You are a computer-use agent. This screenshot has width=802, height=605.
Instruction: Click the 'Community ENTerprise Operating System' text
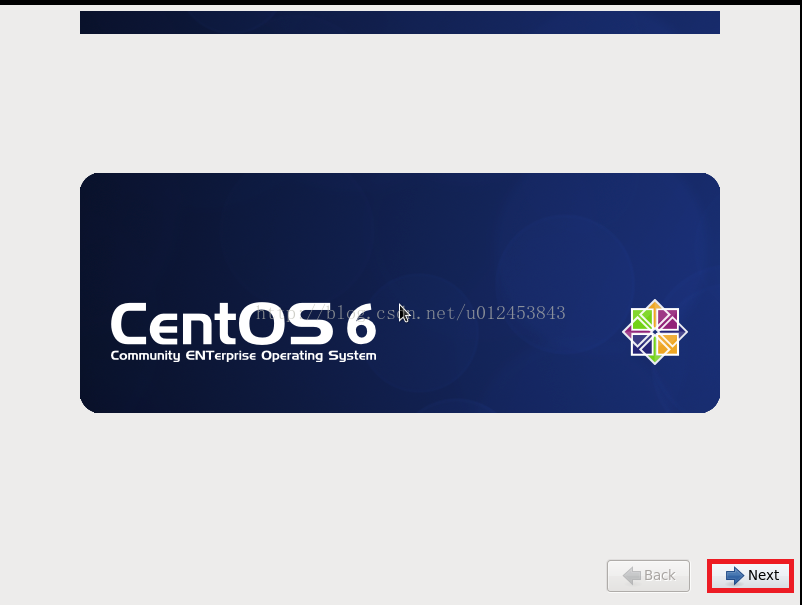coord(243,356)
